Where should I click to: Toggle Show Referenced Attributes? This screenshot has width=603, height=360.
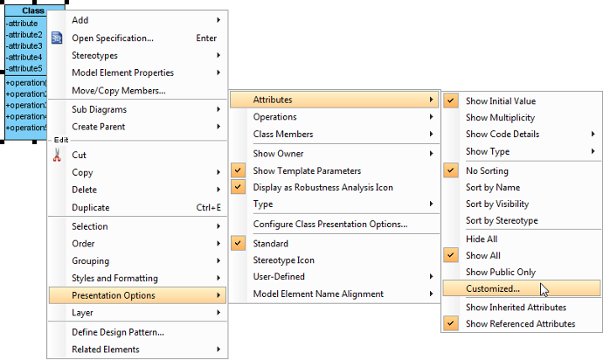pyautogui.click(x=450, y=323)
